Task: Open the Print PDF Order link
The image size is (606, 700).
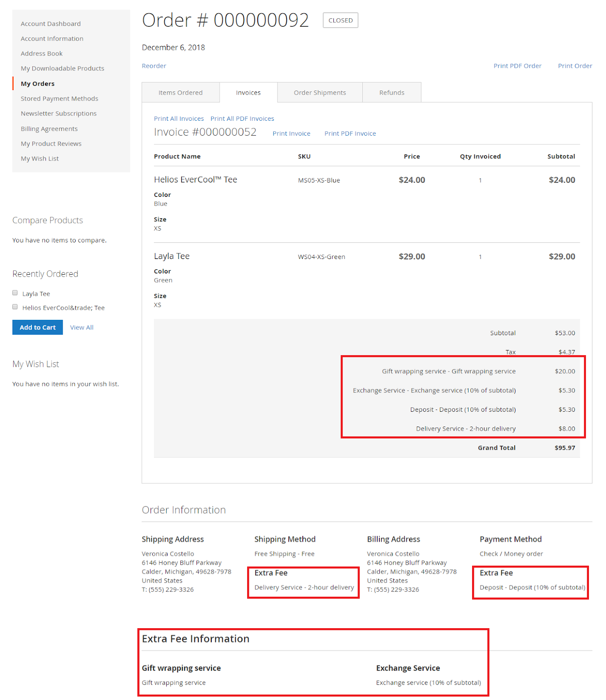Action: [517, 66]
